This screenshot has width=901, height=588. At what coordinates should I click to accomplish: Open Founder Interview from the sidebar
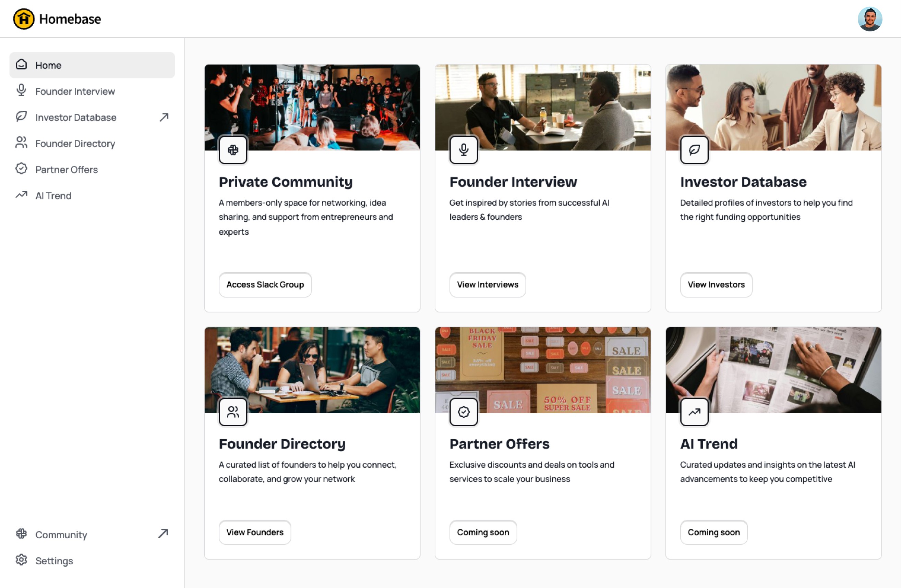pos(92,91)
